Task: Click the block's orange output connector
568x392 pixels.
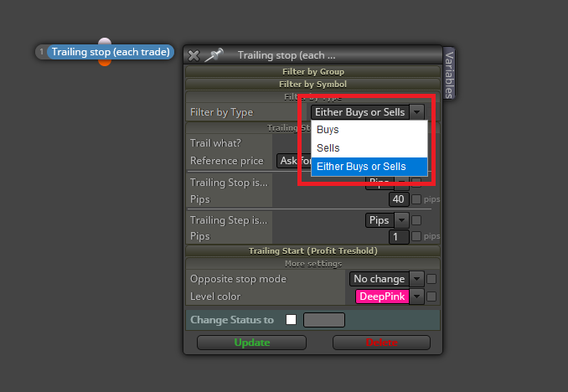Action: pyautogui.click(x=105, y=63)
